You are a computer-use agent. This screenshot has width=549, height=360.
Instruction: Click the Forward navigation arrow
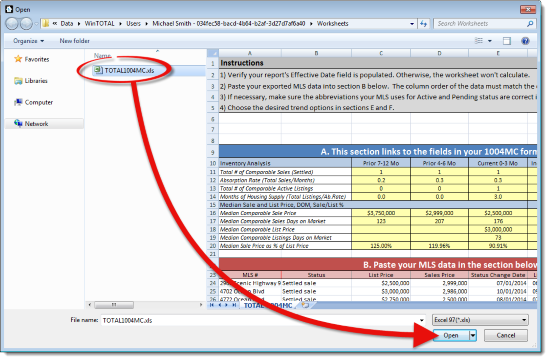click(27, 23)
